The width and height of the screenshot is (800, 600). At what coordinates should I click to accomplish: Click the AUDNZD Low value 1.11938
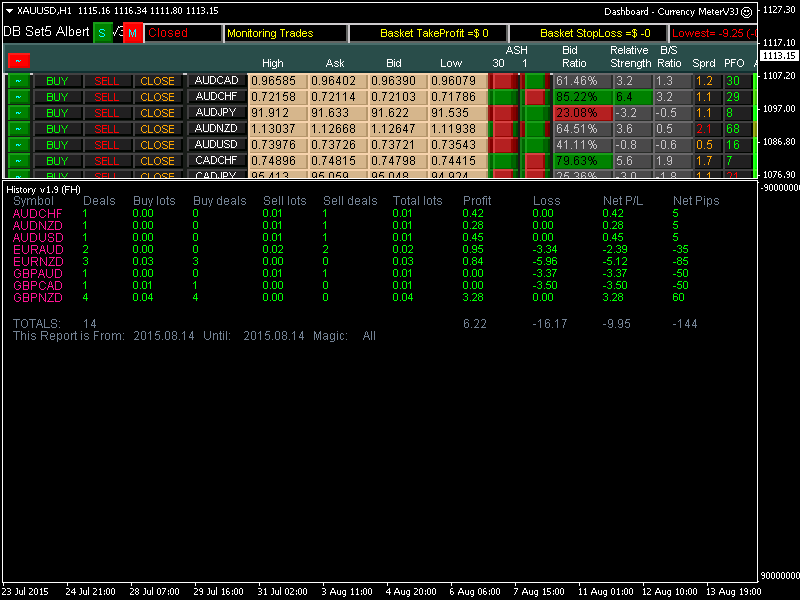tap(458, 129)
